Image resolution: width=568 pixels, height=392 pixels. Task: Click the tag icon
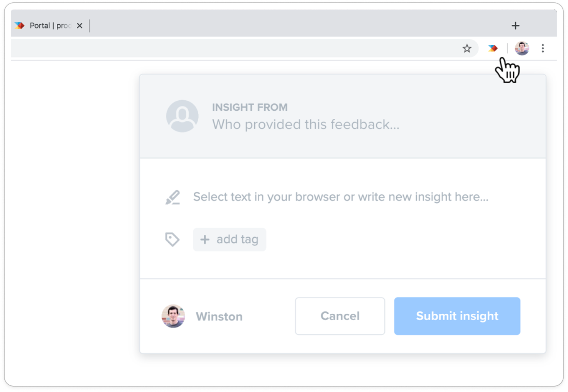(172, 239)
